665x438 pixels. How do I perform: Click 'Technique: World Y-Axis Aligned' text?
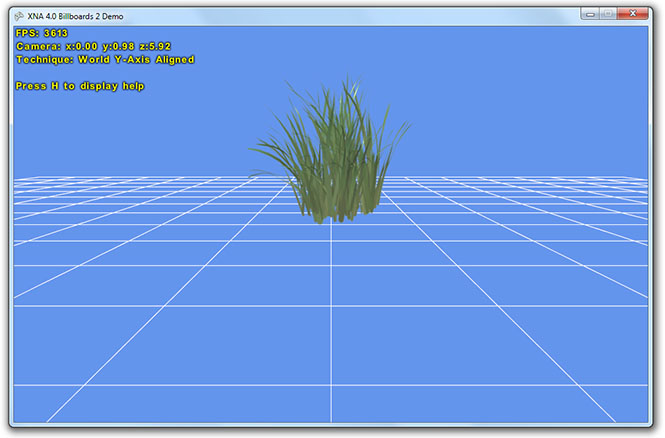[105, 60]
